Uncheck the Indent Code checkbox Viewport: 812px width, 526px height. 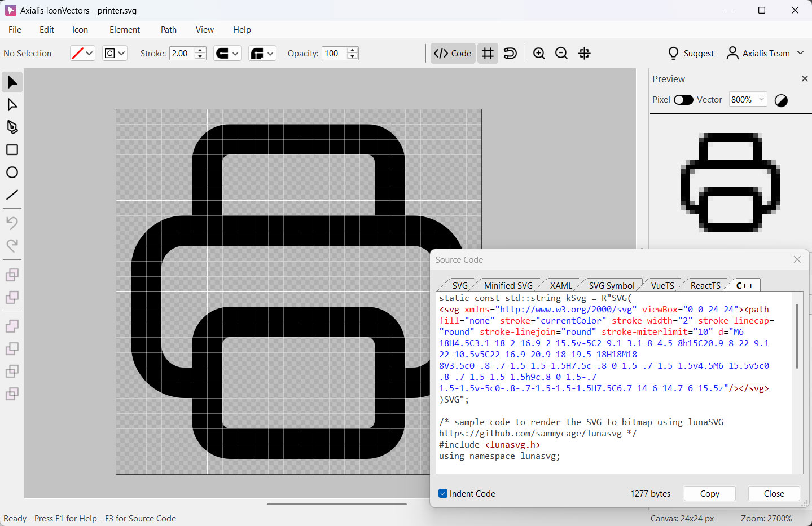(443, 494)
